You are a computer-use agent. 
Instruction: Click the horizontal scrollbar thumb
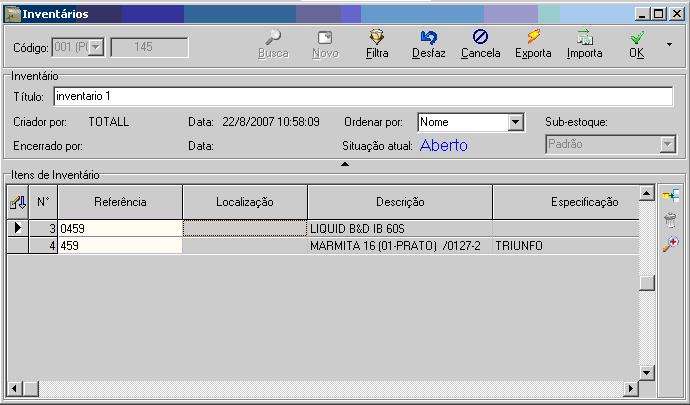30,388
